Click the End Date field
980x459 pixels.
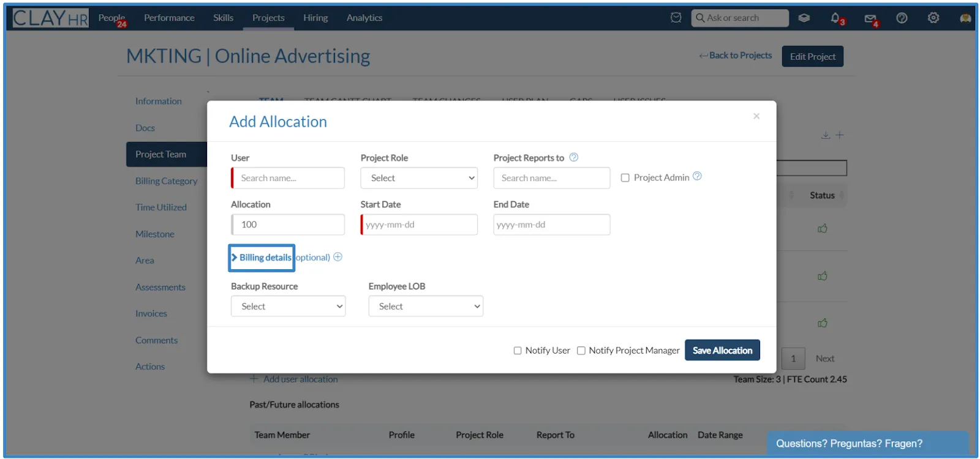click(552, 225)
